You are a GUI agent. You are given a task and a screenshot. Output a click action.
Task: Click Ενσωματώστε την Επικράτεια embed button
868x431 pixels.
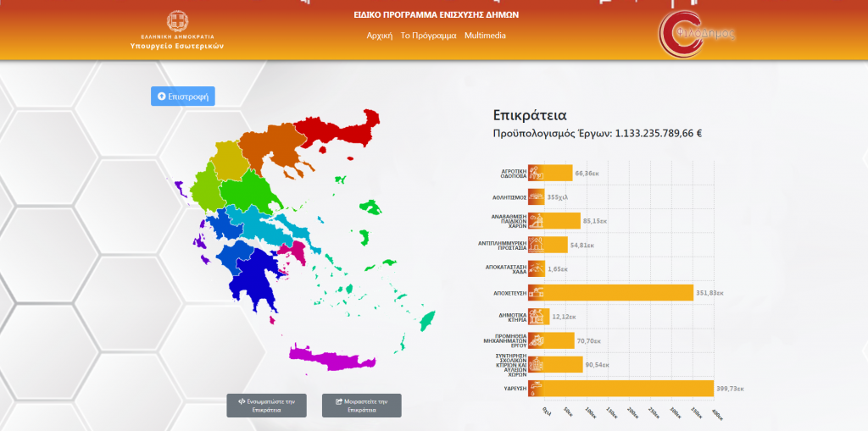pyautogui.click(x=266, y=406)
